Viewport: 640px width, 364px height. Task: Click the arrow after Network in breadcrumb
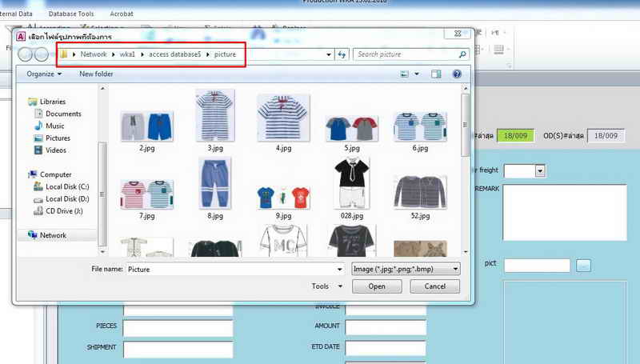point(113,54)
